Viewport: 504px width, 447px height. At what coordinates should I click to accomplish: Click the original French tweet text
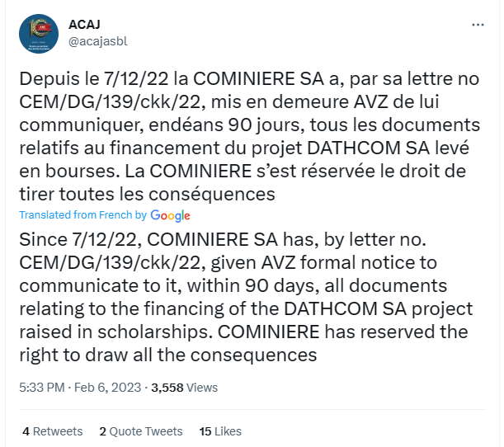(x=249, y=136)
